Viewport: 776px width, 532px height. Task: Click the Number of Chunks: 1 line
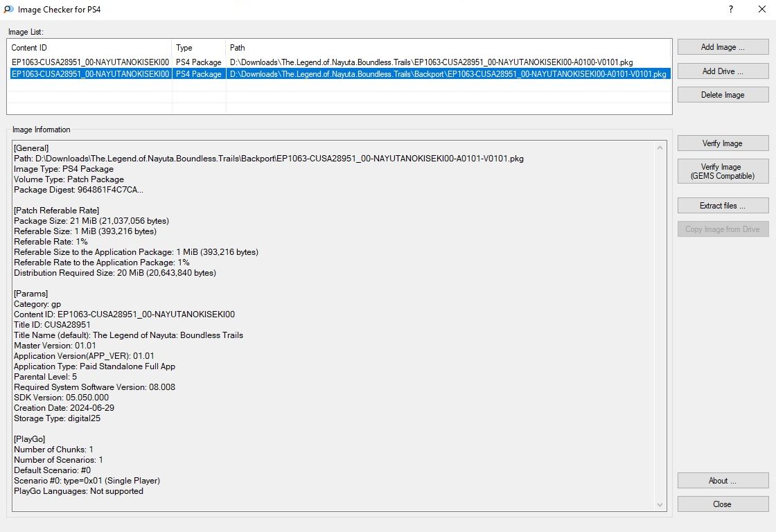pyautogui.click(x=53, y=450)
